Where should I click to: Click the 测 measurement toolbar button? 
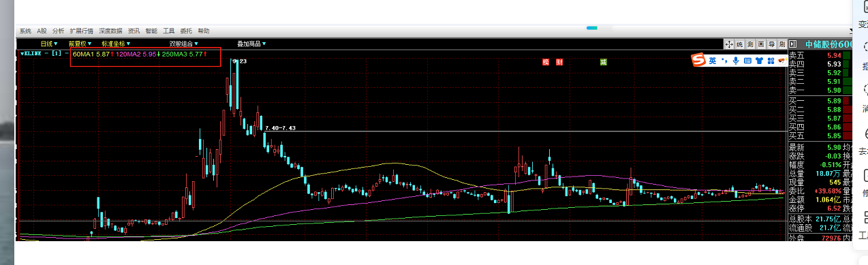(x=750, y=44)
